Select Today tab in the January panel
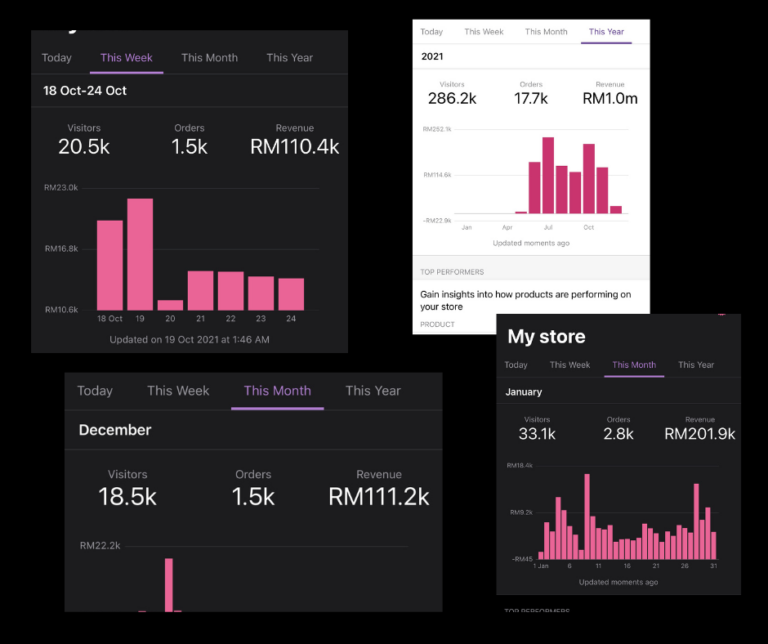The width and height of the screenshot is (768, 644). click(516, 365)
